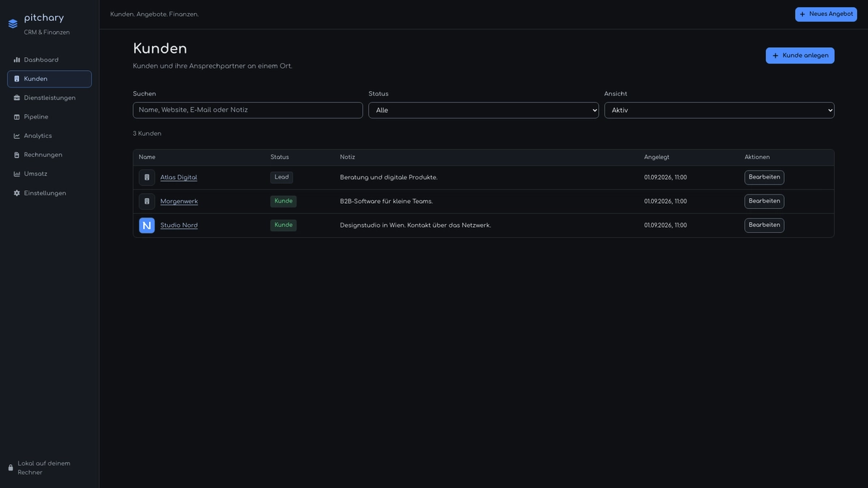This screenshot has height=488, width=868.
Task: Click the Studio Nord blue logo thumbnail
Action: (147, 226)
